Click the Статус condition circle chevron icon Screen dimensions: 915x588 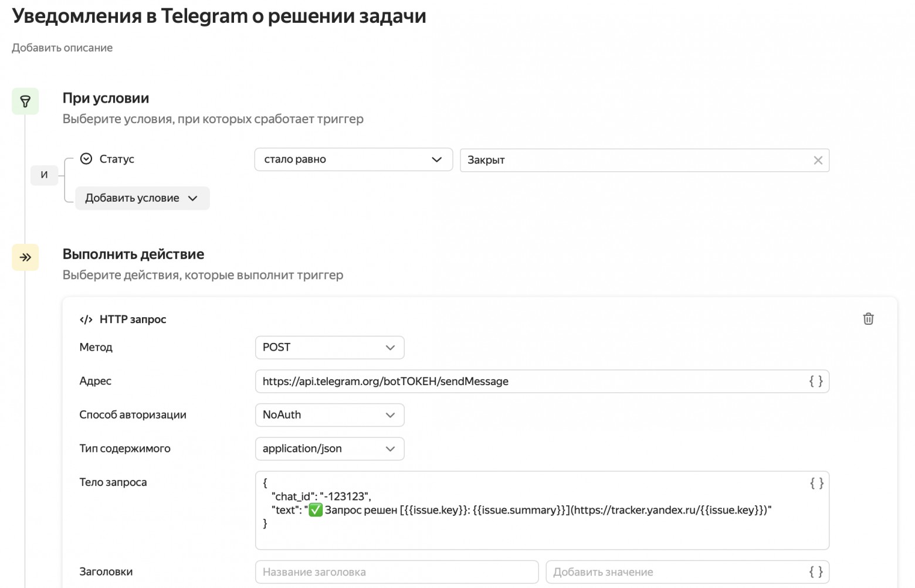click(86, 158)
